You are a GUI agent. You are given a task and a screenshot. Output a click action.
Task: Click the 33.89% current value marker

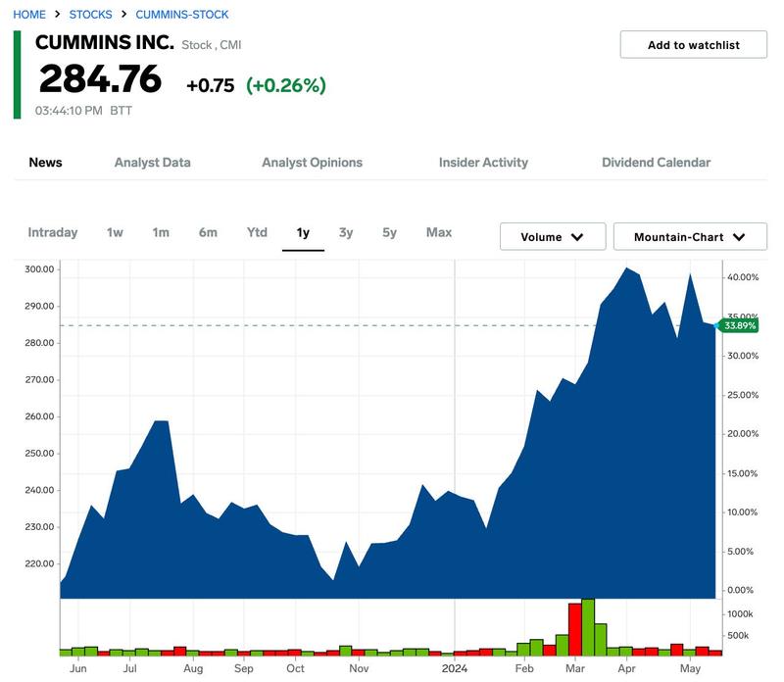739,326
